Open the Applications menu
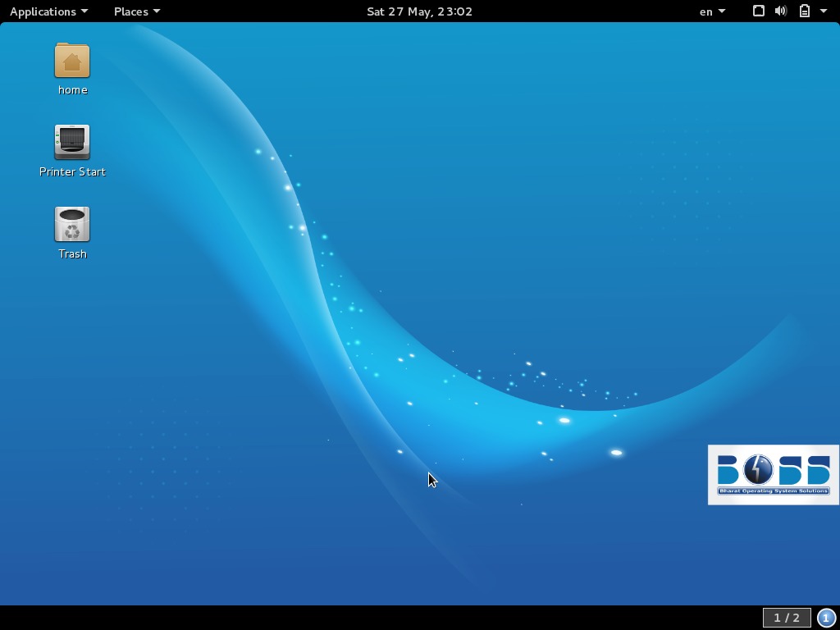 coord(41,11)
